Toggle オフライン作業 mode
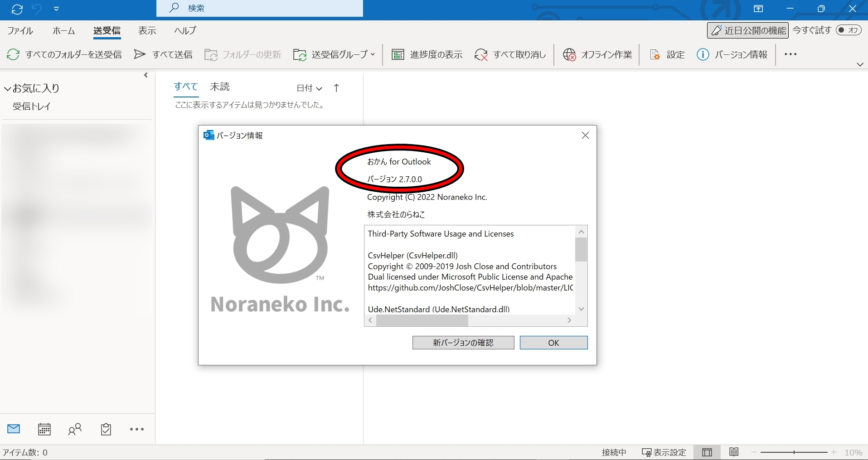This screenshot has height=460, width=868. [x=597, y=55]
